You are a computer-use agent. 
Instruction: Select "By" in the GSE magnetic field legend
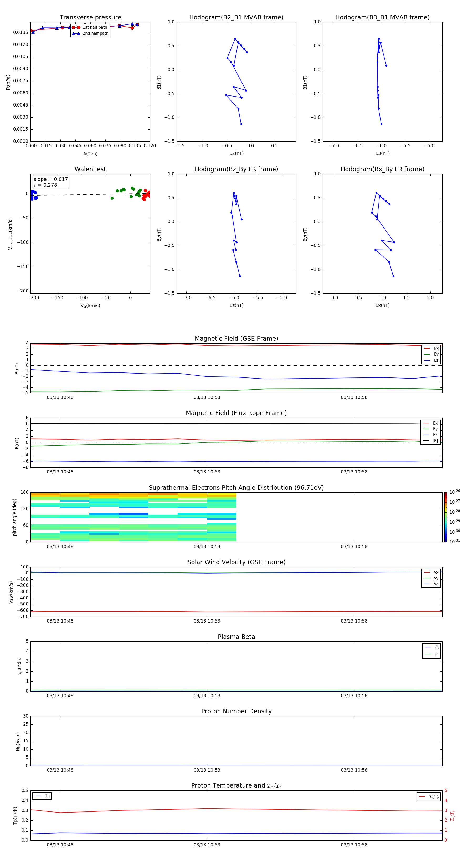coord(431,355)
